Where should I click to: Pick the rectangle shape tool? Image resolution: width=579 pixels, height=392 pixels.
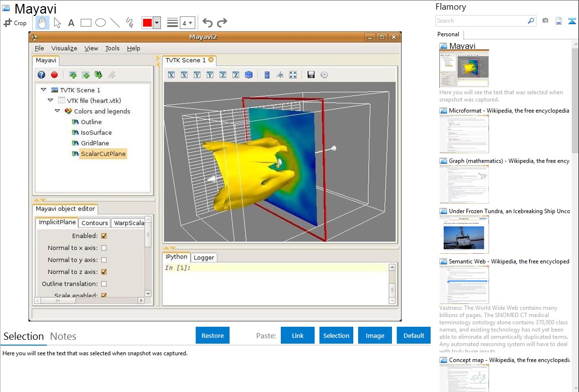pos(86,23)
